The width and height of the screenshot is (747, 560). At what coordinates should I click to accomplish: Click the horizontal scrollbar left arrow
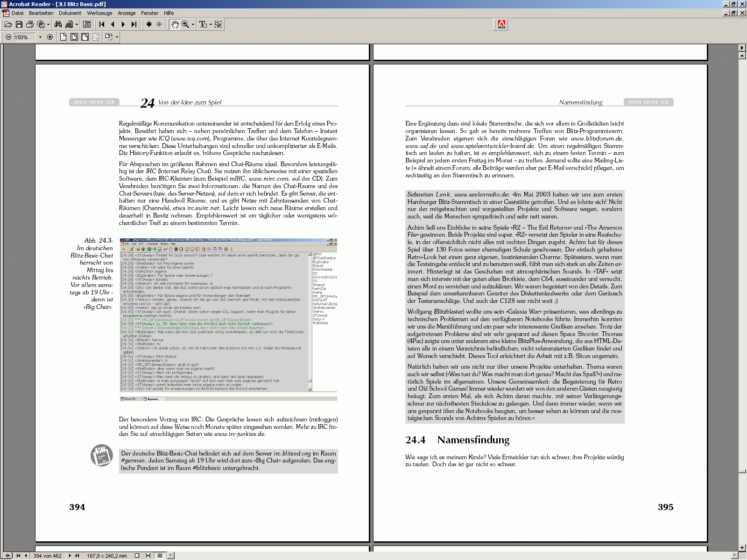tap(171, 555)
